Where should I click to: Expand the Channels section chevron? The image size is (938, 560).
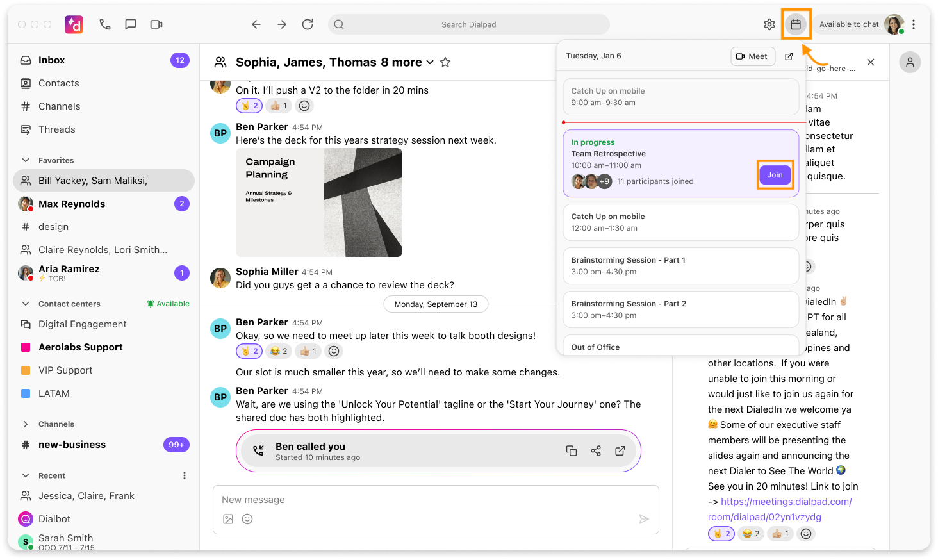tap(26, 424)
